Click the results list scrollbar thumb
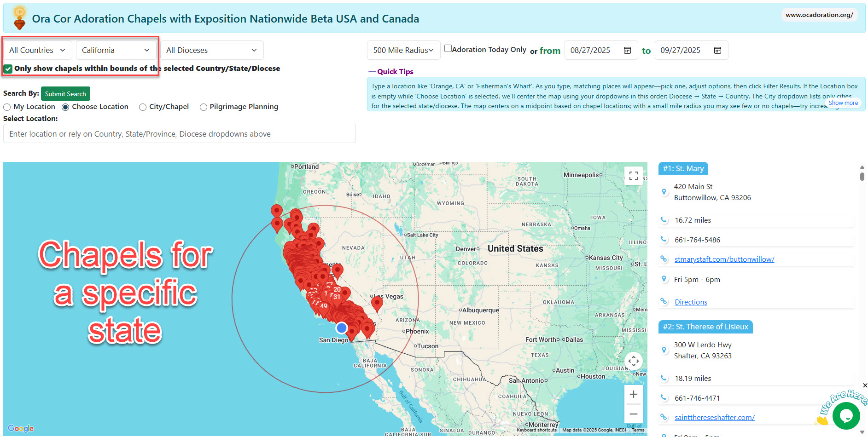This screenshot has width=868, height=437. tap(862, 177)
